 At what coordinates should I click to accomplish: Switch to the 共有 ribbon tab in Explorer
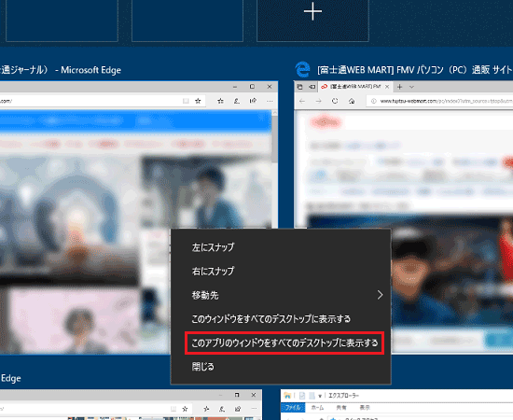341,408
